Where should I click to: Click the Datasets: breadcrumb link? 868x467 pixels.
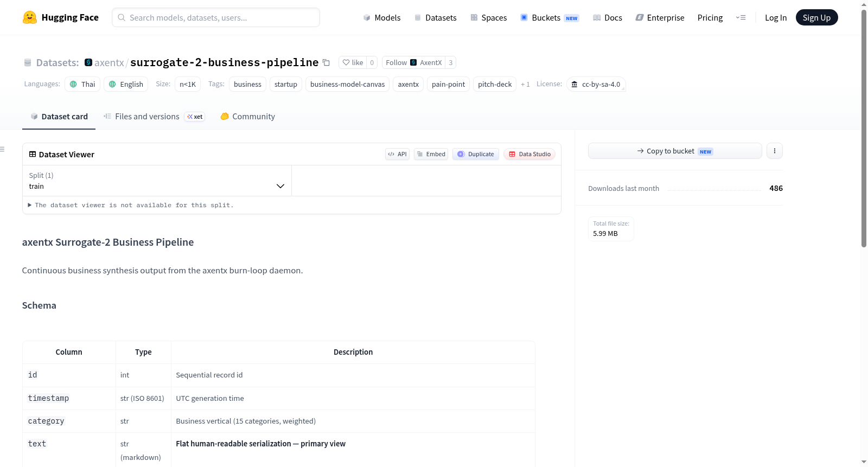pos(58,62)
